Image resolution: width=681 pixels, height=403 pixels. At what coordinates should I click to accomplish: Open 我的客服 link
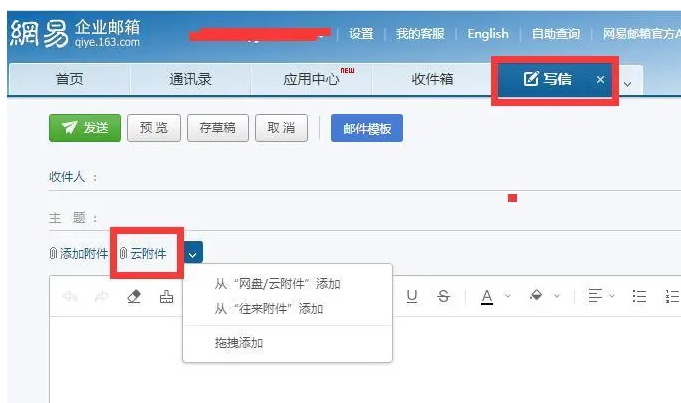click(x=420, y=34)
